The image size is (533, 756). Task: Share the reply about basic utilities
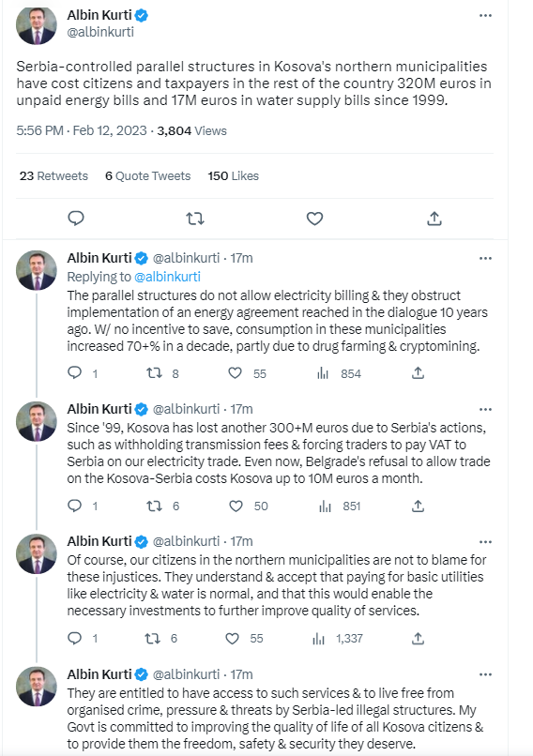coord(418,639)
